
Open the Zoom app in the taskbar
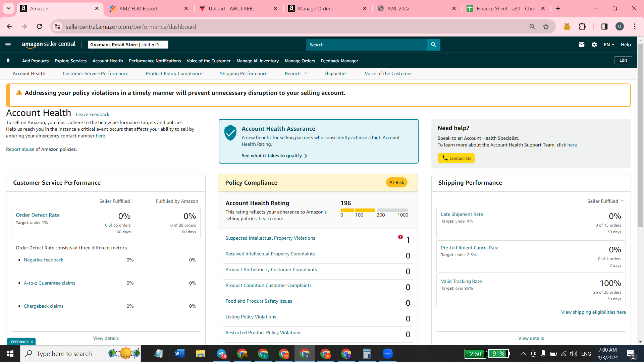pos(387,354)
